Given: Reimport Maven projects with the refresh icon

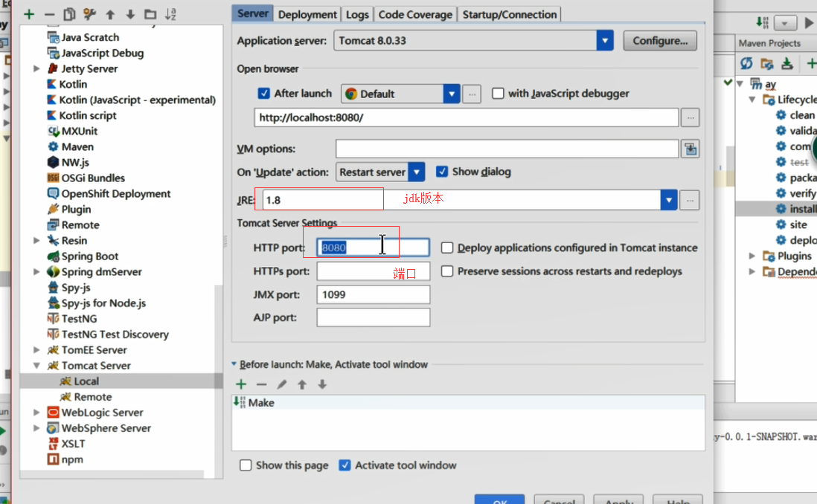Looking at the screenshot, I should (x=746, y=63).
